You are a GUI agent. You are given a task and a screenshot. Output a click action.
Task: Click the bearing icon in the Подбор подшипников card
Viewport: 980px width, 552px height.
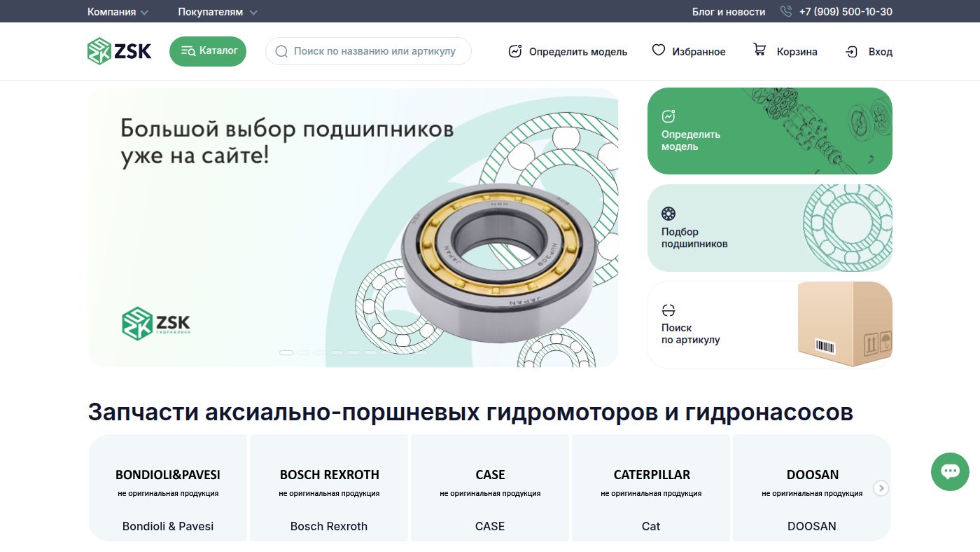(668, 214)
